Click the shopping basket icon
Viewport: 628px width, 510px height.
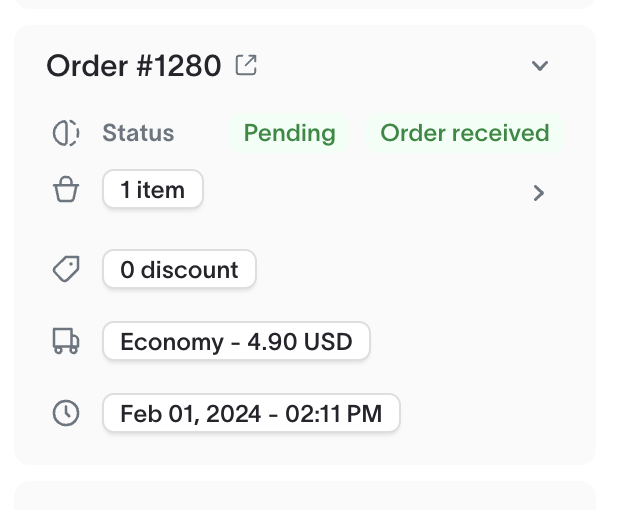pyautogui.click(x=66, y=189)
